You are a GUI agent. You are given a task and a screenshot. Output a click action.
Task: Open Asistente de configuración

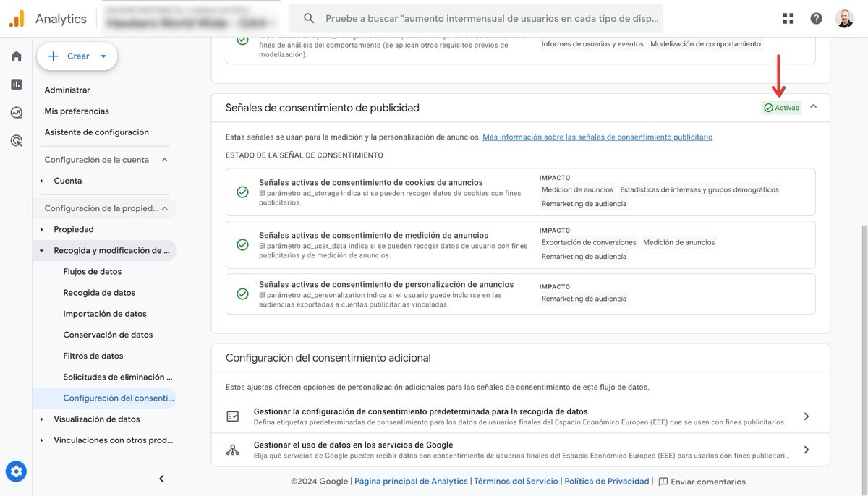[96, 132]
